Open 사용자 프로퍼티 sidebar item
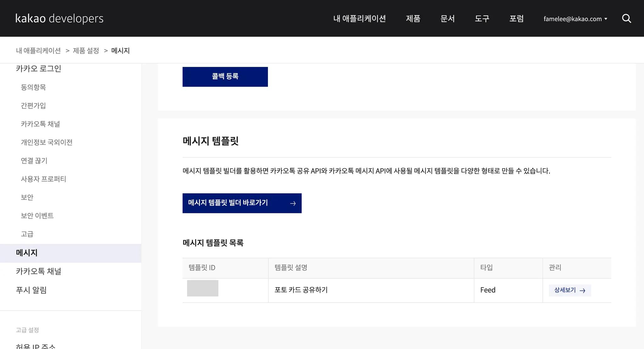644x349 pixels. click(43, 179)
